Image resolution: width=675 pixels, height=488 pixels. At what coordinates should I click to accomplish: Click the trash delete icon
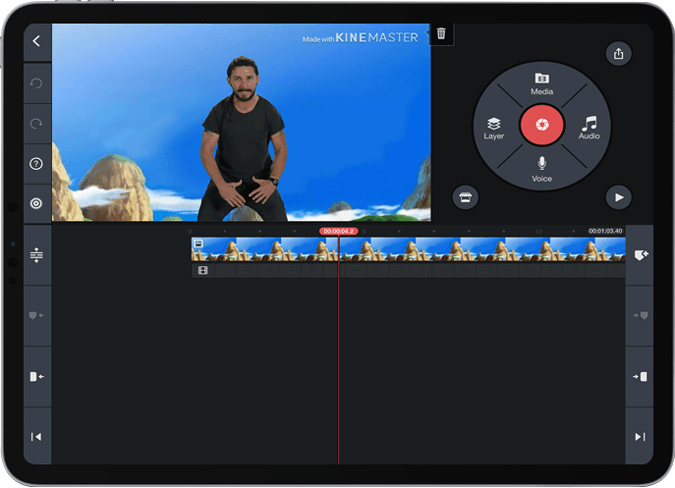[442, 34]
